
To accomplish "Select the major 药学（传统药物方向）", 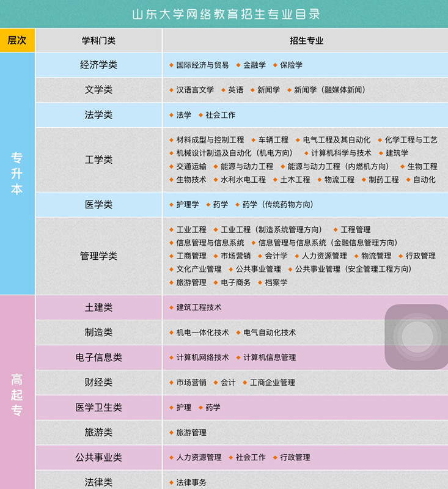I will click(x=278, y=205).
